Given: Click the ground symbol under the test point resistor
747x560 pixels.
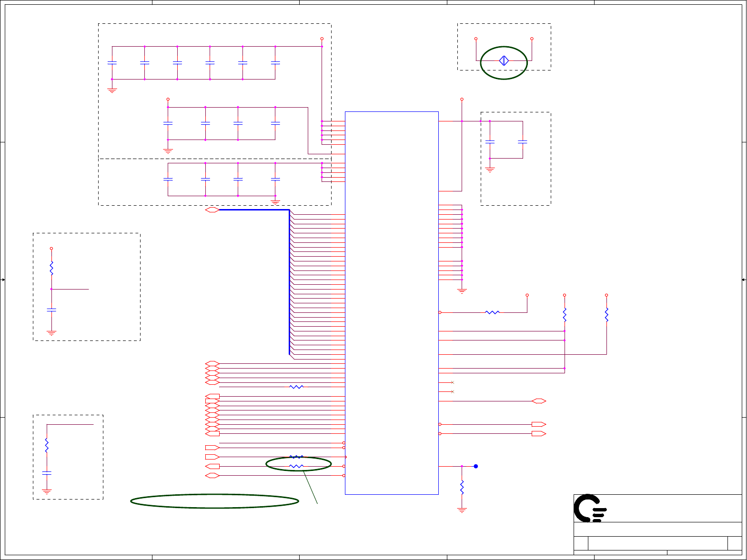Looking at the screenshot, I should 462,510.
